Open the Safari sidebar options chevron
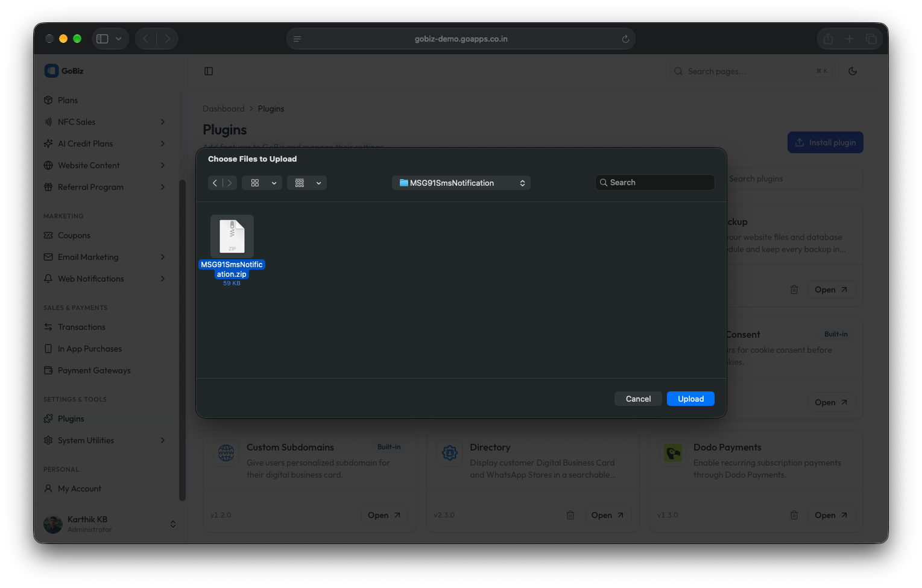Viewport: 922px width, 588px height. (x=119, y=39)
